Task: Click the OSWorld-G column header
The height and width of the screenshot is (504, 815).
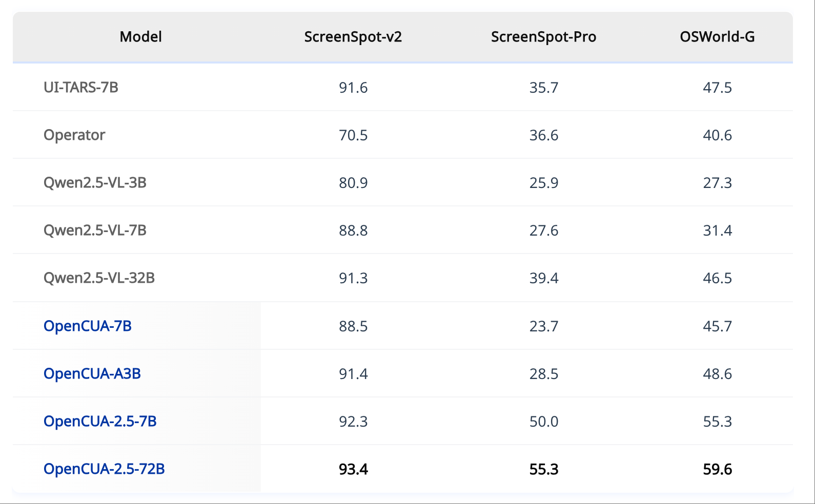Action: click(717, 37)
